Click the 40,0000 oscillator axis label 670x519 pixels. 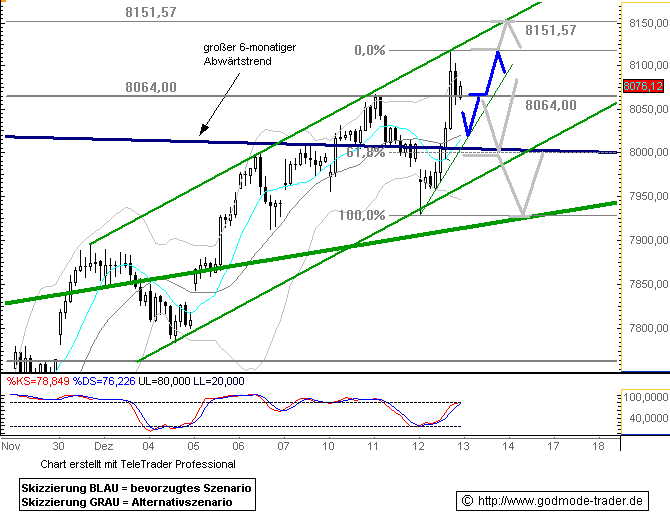[649, 418]
